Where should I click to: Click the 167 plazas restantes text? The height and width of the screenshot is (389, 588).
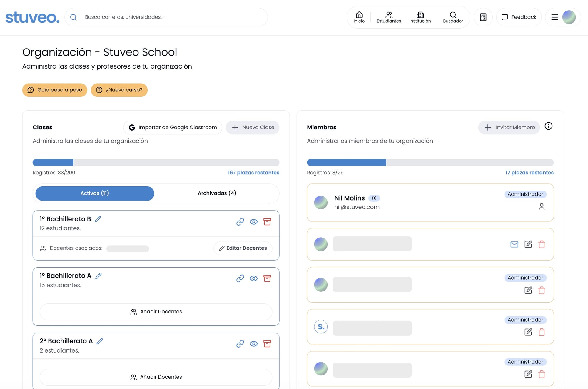tap(253, 173)
